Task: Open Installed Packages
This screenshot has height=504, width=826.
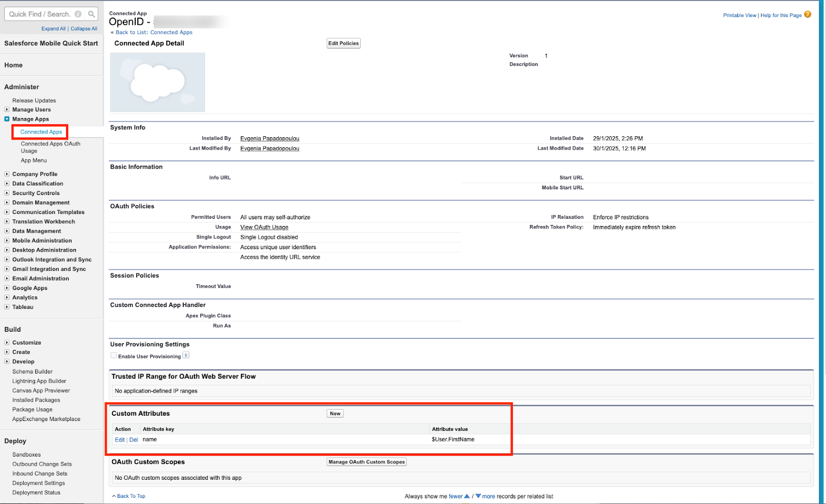Action: [x=36, y=400]
